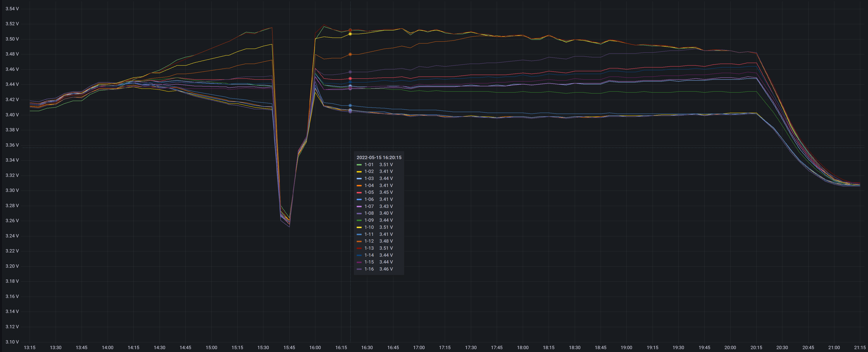The image size is (868, 352).
Task: Click the 13:15 time axis label
Action: click(30, 348)
